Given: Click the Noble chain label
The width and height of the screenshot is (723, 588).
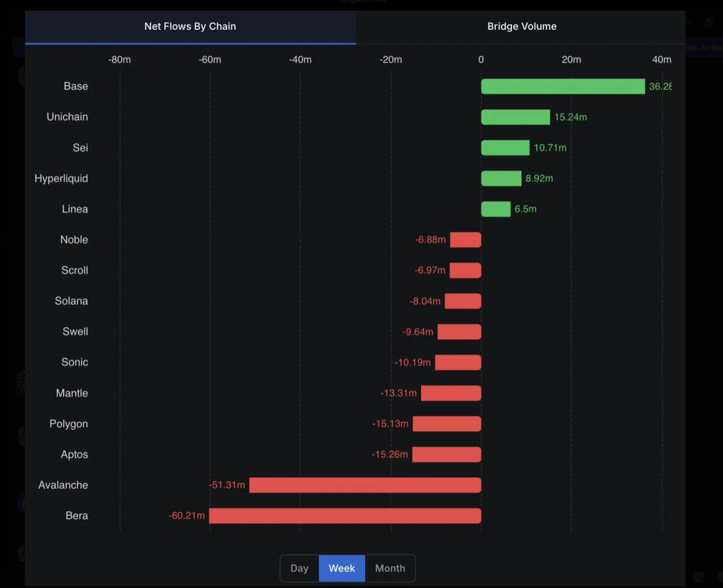Looking at the screenshot, I should pyautogui.click(x=74, y=240).
